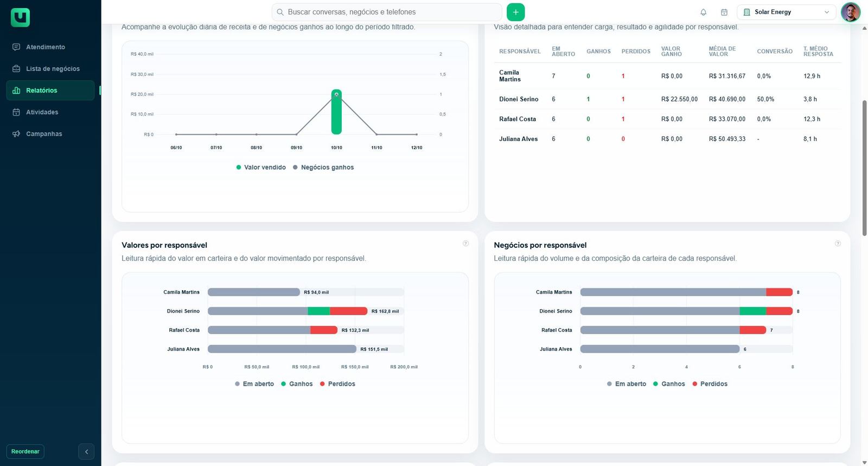Focus the search conversations input field
This screenshot has height=466, width=868.
point(387,12)
